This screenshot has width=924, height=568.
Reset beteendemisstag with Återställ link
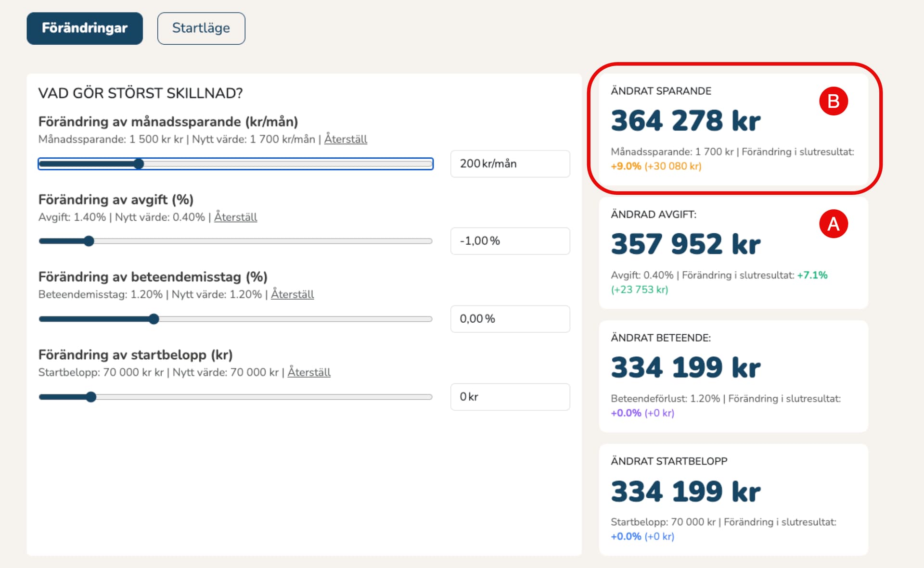pyautogui.click(x=292, y=295)
